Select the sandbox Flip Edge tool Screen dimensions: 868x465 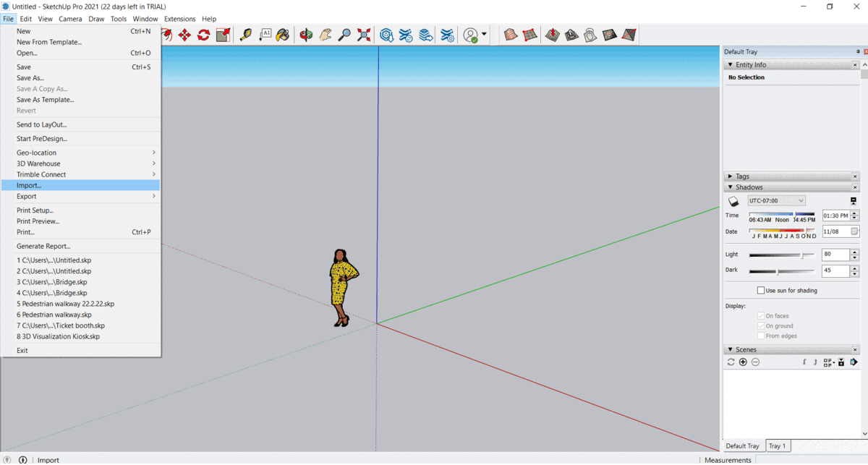click(x=629, y=35)
